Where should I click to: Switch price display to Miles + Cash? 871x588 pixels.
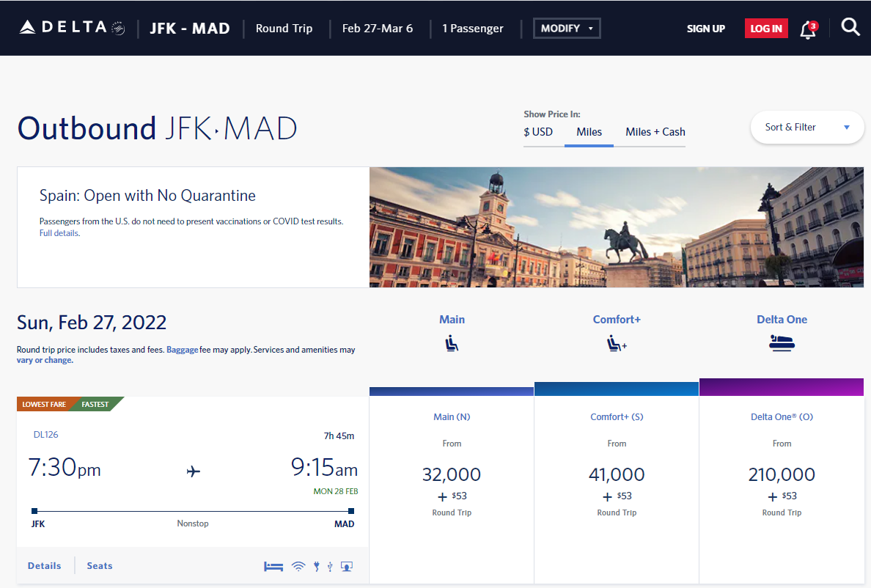click(x=655, y=132)
